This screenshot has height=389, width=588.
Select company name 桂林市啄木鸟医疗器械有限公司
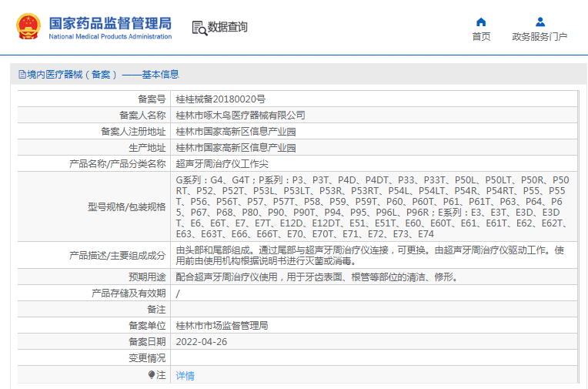coord(240,116)
